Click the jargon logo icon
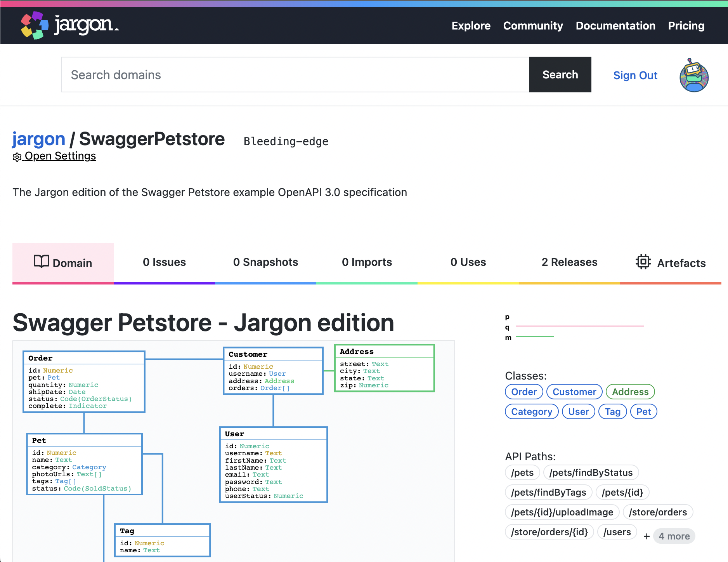Screen dimensions: 728x562 (35, 25)
